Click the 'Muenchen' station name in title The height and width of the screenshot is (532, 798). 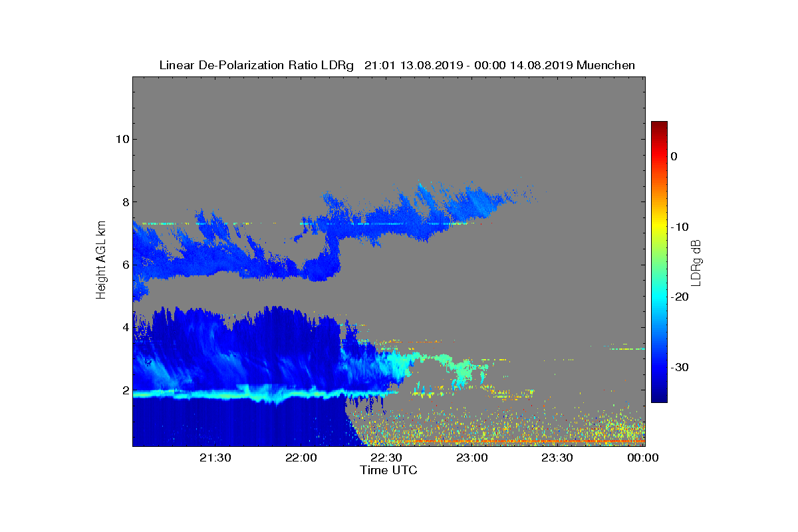click(606, 65)
